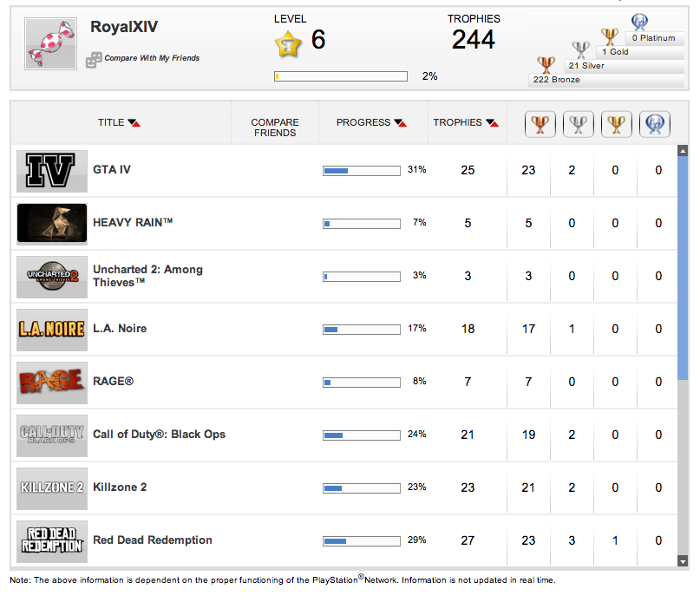Open the L.A. Noire game thumbnail
This screenshot has width=700, height=602.
(x=52, y=330)
